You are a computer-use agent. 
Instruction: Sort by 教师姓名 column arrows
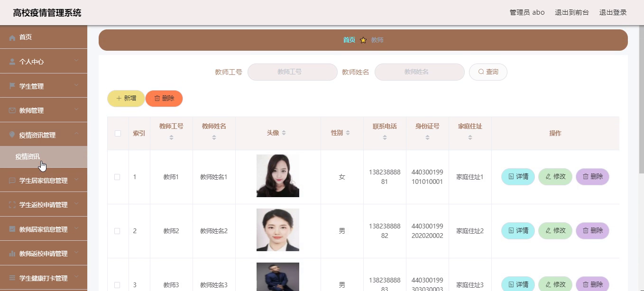214,137
